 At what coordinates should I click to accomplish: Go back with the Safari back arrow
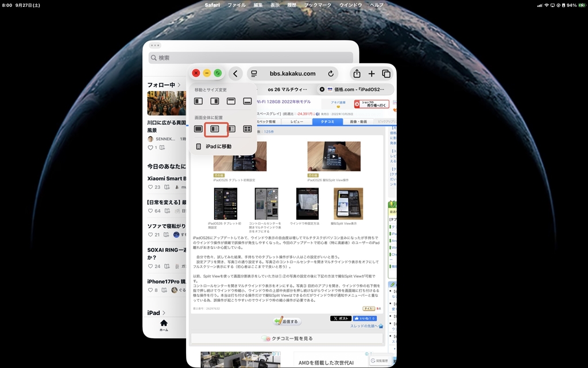(x=235, y=74)
